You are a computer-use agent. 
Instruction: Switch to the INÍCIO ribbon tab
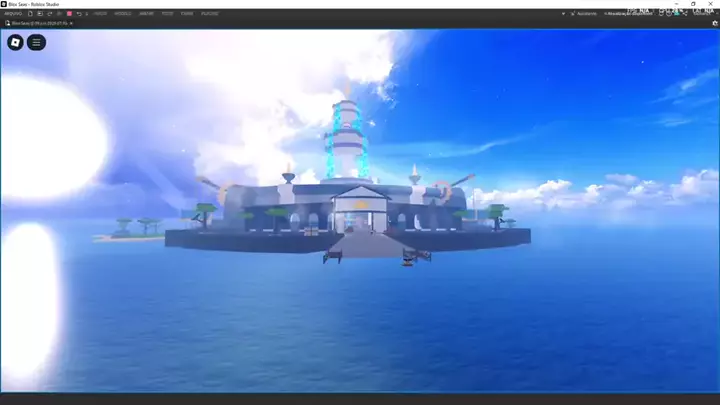point(100,14)
